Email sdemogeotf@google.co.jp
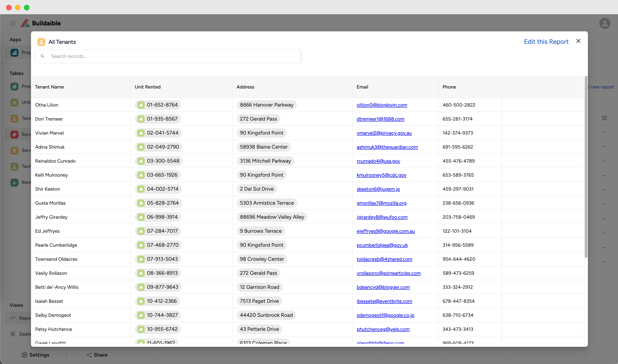The image size is (618, 364). (x=385, y=315)
